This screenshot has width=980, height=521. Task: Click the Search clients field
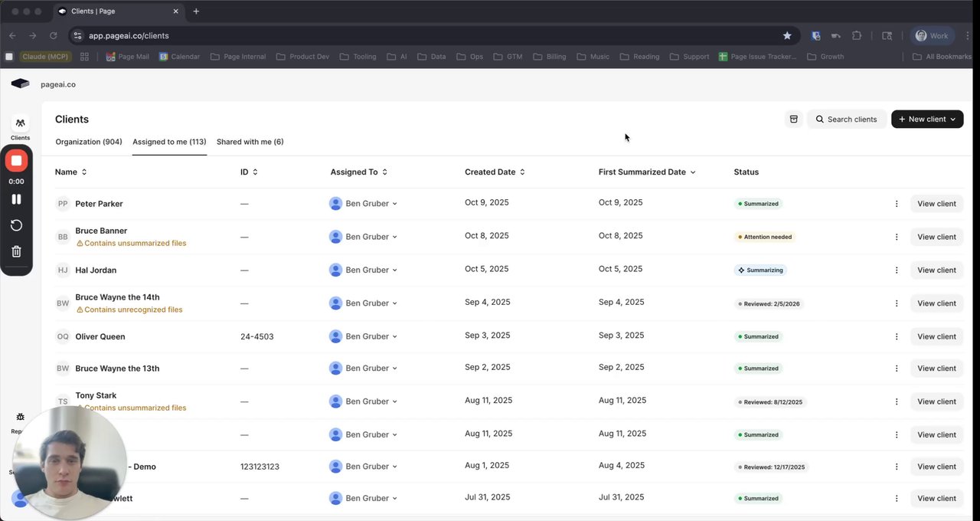[x=846, y=119]
